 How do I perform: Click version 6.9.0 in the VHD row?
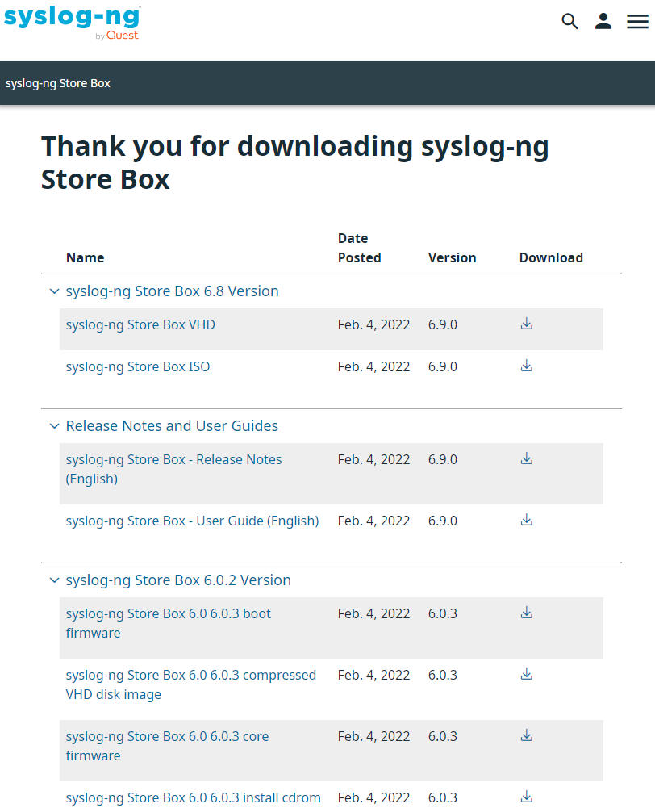443,324
